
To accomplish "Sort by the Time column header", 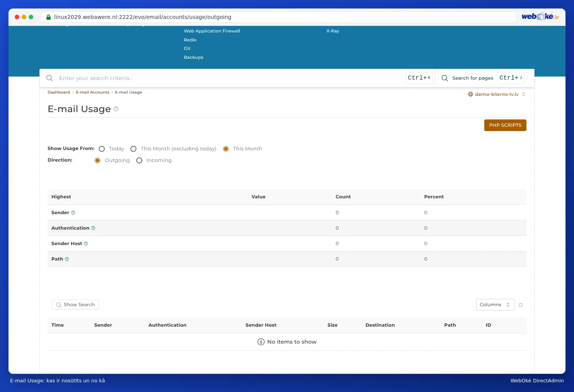I will point(58,325).
